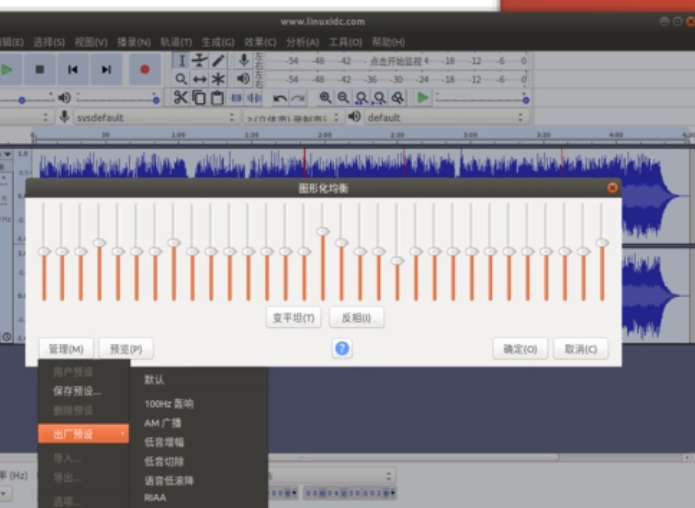
Task: Click the Trim audio icon
Action: 236,98
